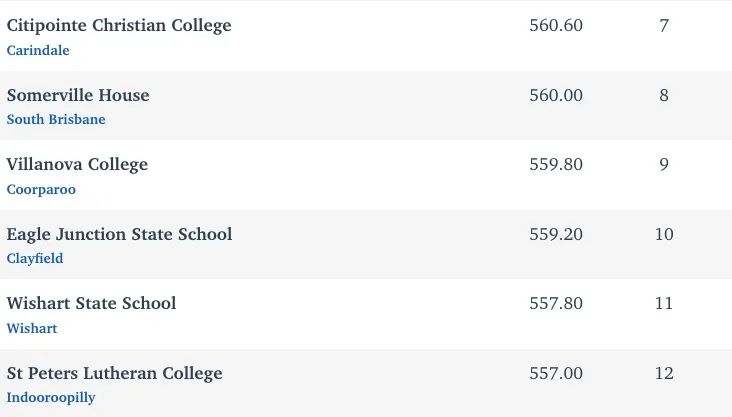This screenshot has height=417, width=732.
Task: Open the Indooroopilly suburb link
Action: coord(51,397)
